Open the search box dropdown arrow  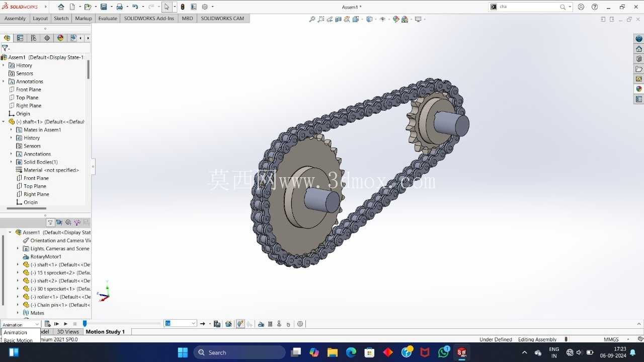click(570, 7)
